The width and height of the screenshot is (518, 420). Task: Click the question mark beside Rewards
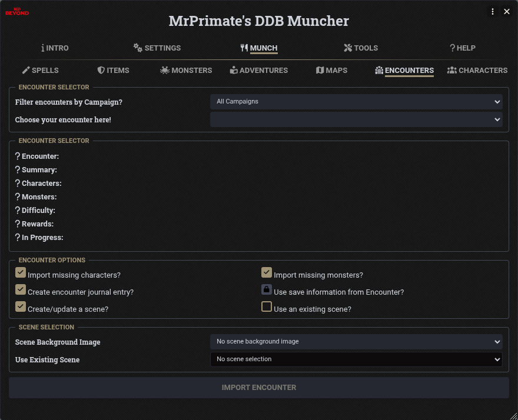click(18, 224)
